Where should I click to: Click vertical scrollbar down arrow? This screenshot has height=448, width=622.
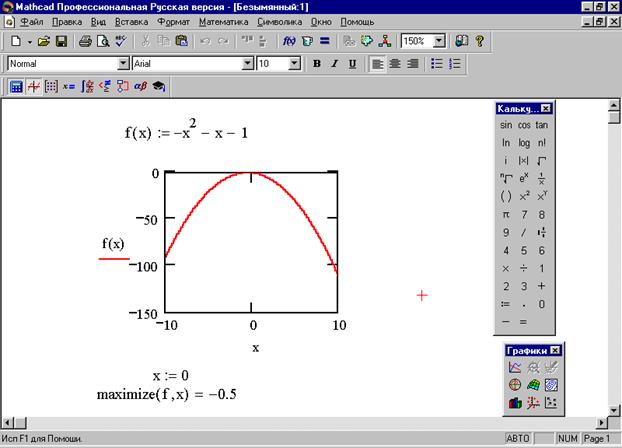[614, 410]
